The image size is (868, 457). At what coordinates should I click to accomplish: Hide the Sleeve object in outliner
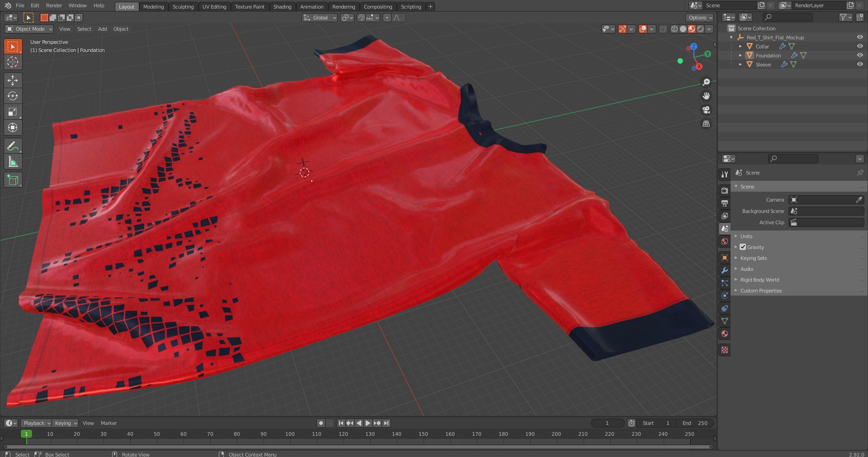(860, 64)
